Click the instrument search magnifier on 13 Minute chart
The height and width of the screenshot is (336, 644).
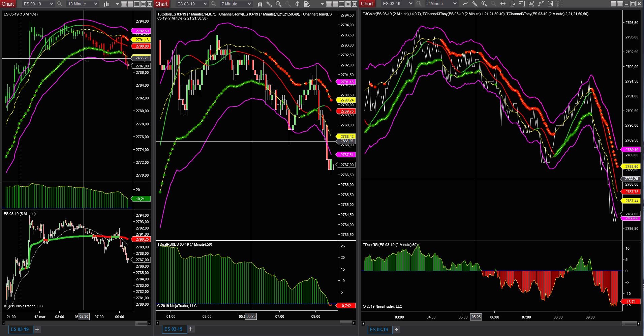59,4
